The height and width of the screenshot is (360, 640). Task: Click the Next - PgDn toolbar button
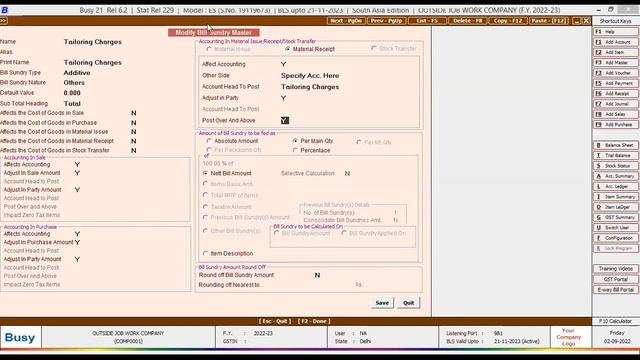tap(346, 21)
